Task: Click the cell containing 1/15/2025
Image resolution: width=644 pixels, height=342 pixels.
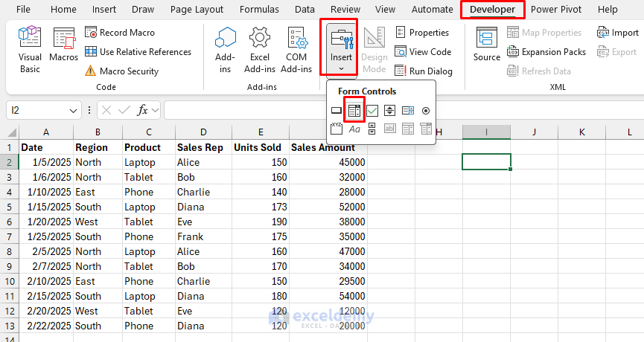Action: [46, 207]
